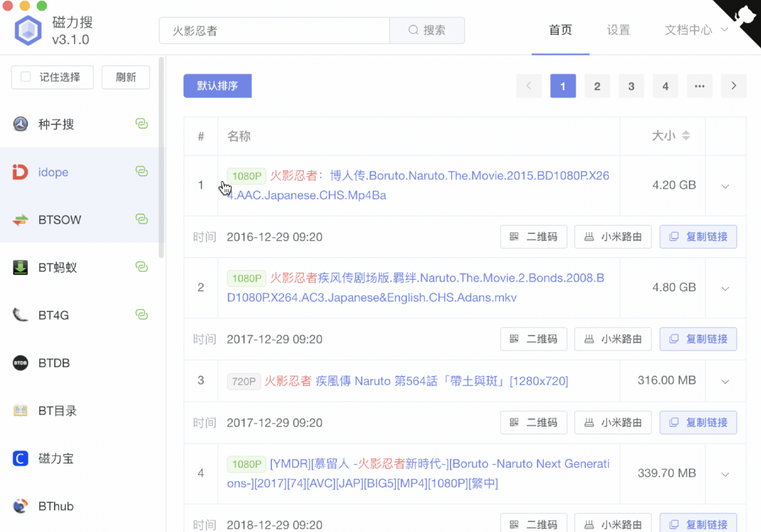This screenshot has width=761, height=532.
Task: Click the 磁力搜 app logo icon
Action: tap(28, 30)
